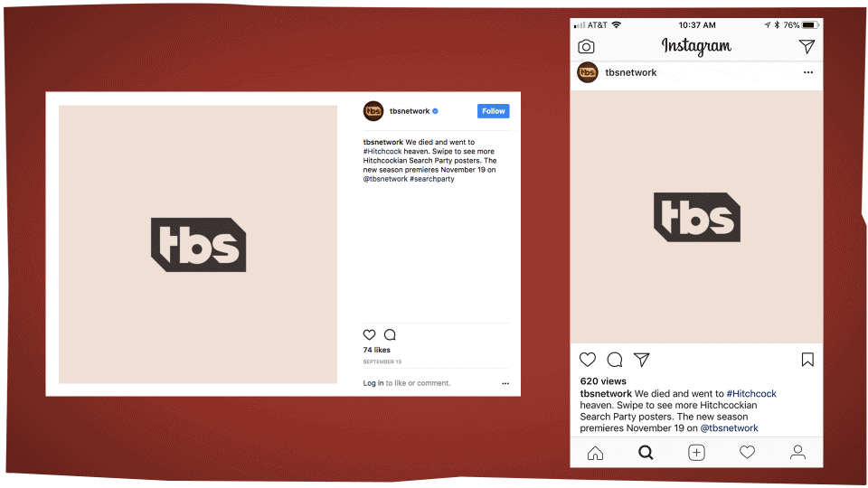Open three-dot options beside tbsnetwork on mobile
This screenshot has height=488, width=868.
coord(808,72)
